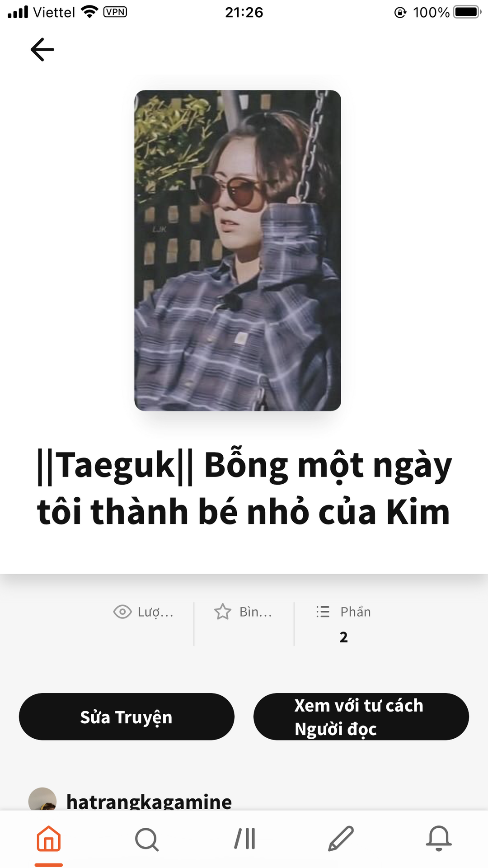Select the Phần parts count
488x868 pixels.
[343, 637]
